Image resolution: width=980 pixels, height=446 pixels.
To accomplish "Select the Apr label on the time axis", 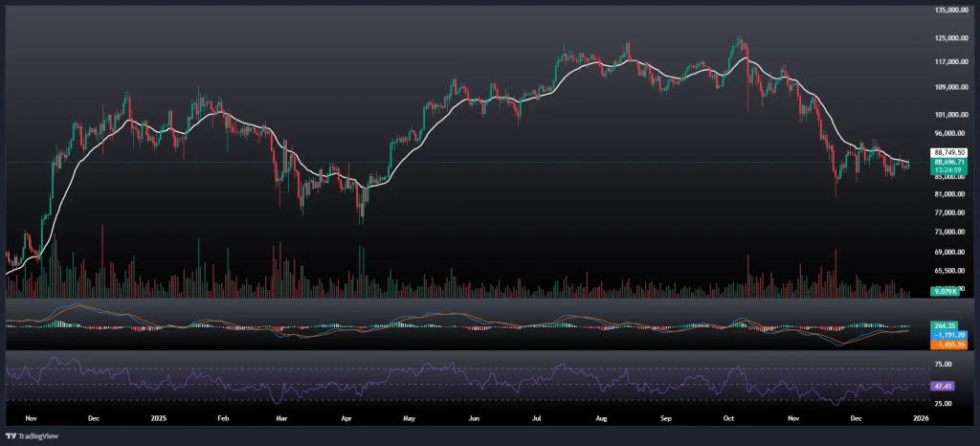I will [x=345, y=419].
